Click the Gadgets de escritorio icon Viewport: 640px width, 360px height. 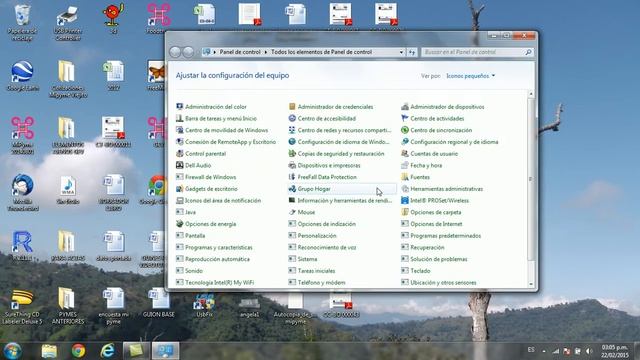[x=180, y=189]
